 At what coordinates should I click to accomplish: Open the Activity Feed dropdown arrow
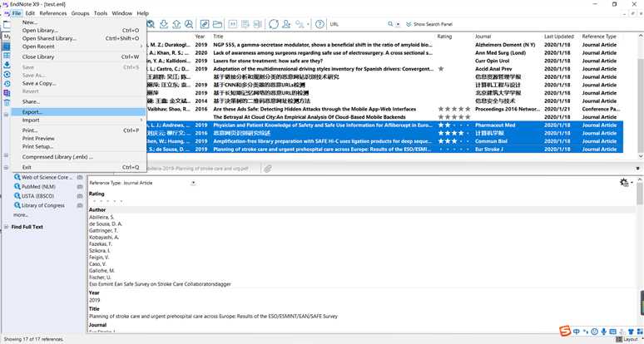tap(308, 25)
